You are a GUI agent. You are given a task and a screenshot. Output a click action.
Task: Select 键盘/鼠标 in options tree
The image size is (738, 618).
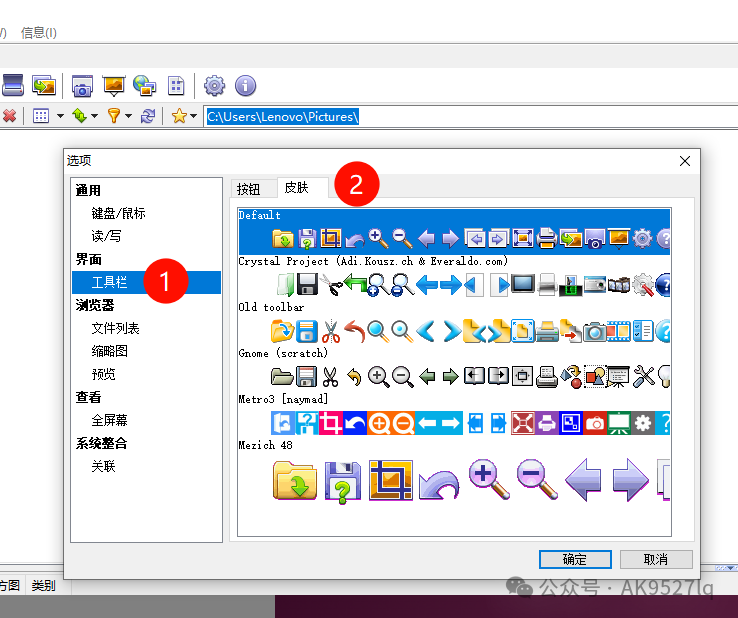pos(118,213)
